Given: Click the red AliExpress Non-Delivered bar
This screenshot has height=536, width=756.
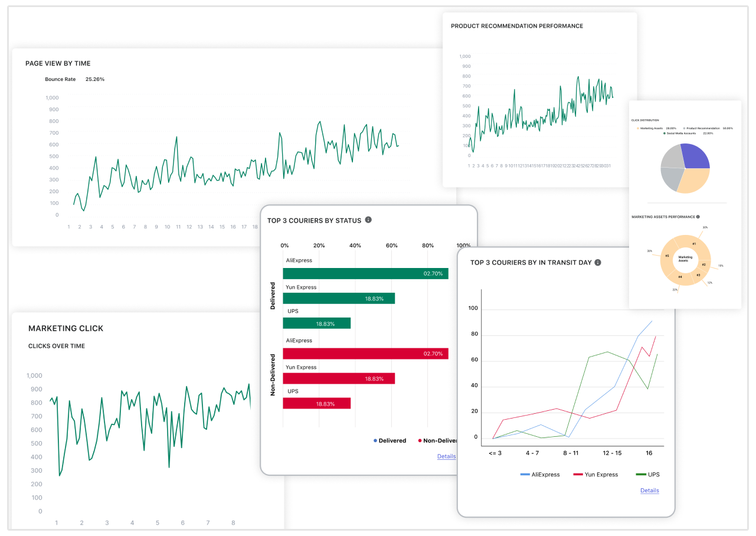Looking at the screenshot, I should pos(365,354).
